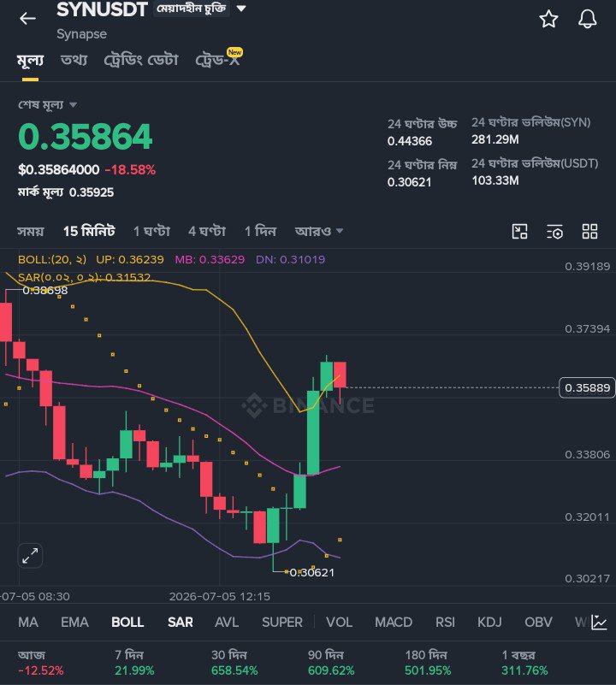616x685 pixels.
Task: Click 7 day change 21.99%
Action: pyautogui.click(x=134, y=670)
